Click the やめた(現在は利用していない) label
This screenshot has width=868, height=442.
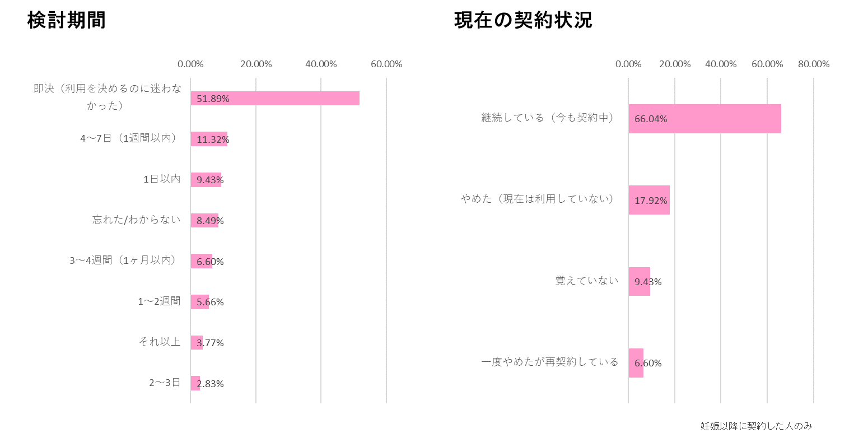(538, 199)
